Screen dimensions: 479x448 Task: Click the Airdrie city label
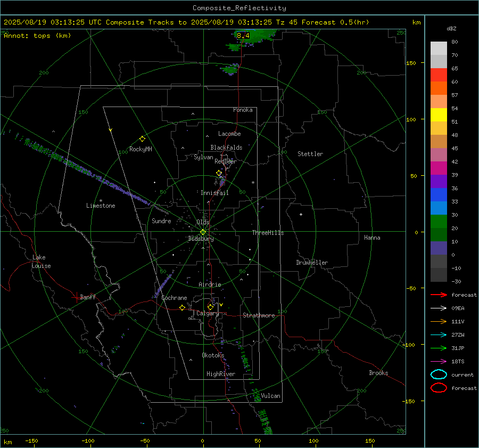pyautogui.click(x=210, y=284)
